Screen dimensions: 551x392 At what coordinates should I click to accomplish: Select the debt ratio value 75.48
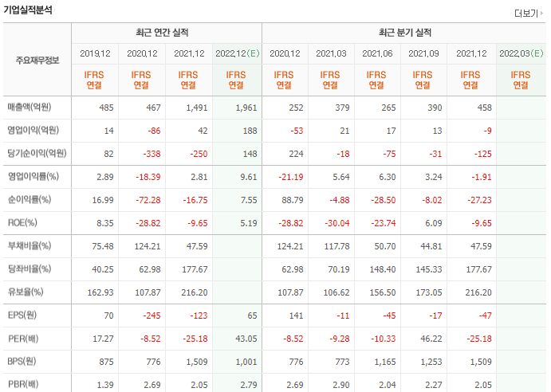tap(103, 246)
